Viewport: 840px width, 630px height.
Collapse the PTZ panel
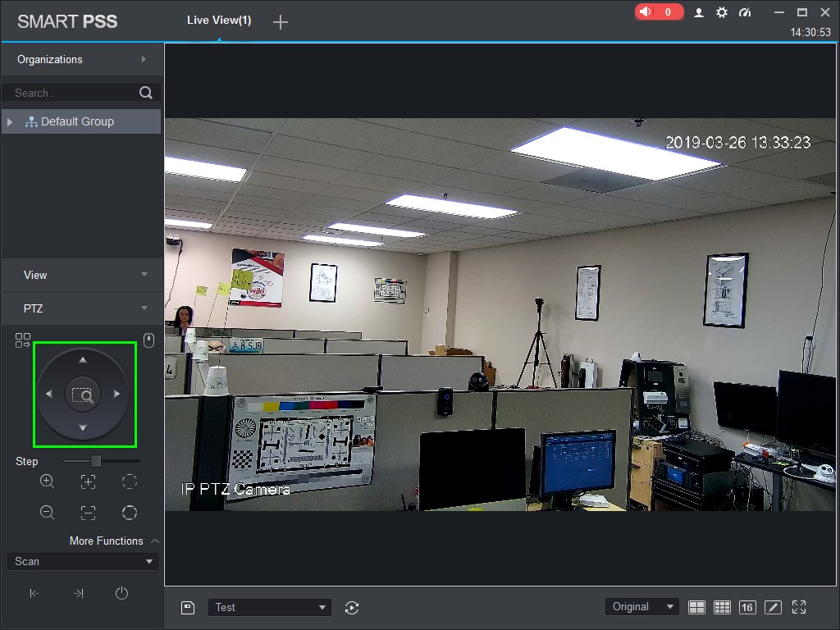(83, 308)
